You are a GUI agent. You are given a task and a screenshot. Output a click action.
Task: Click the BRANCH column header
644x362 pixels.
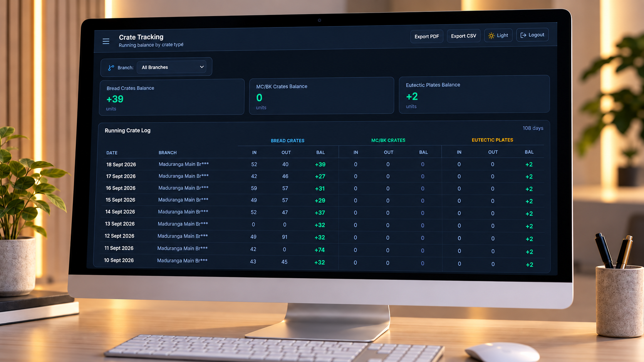168,153
